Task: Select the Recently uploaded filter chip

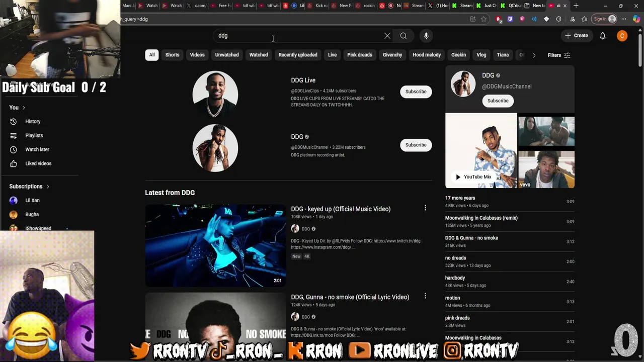Action: [x=298, y=55]
